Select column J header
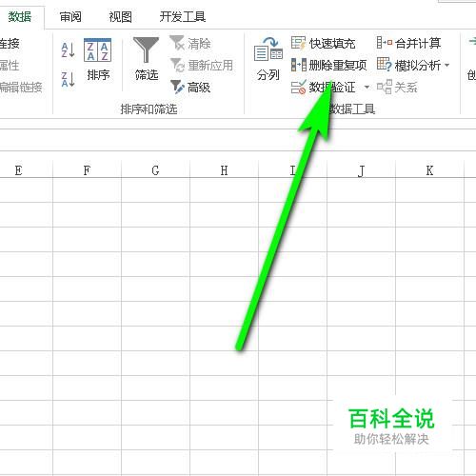This screenshot has height=476, width=476. coord(361,170)
